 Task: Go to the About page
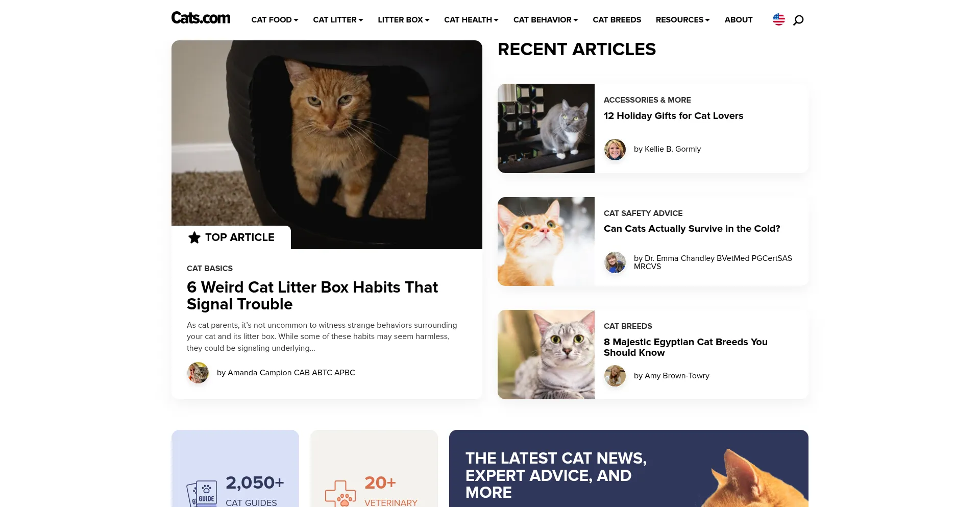tap(739, 19)
